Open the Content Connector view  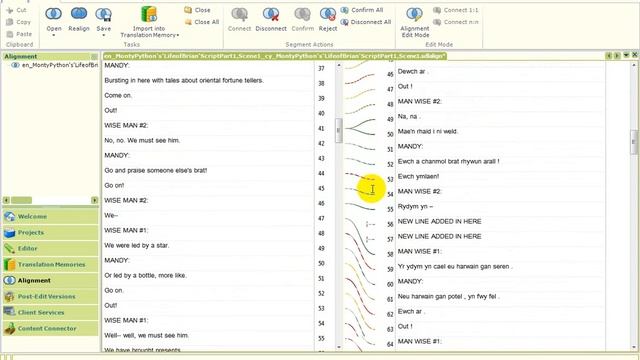pyautogui.click(x=51, y=328)
